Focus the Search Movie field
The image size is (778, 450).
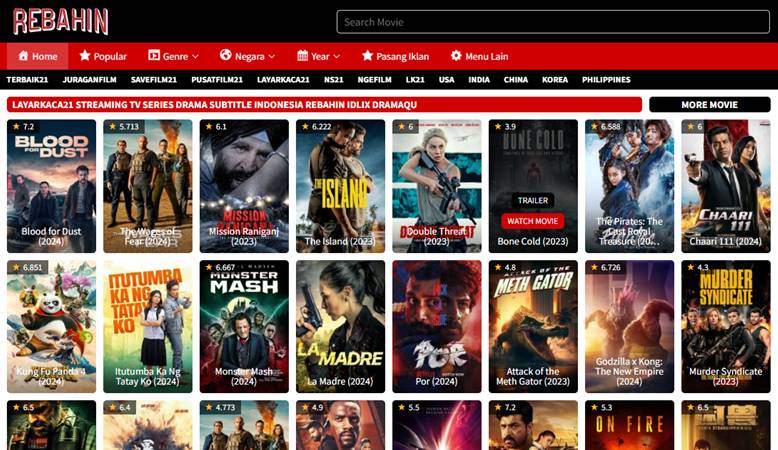click(x=553, y=22)
